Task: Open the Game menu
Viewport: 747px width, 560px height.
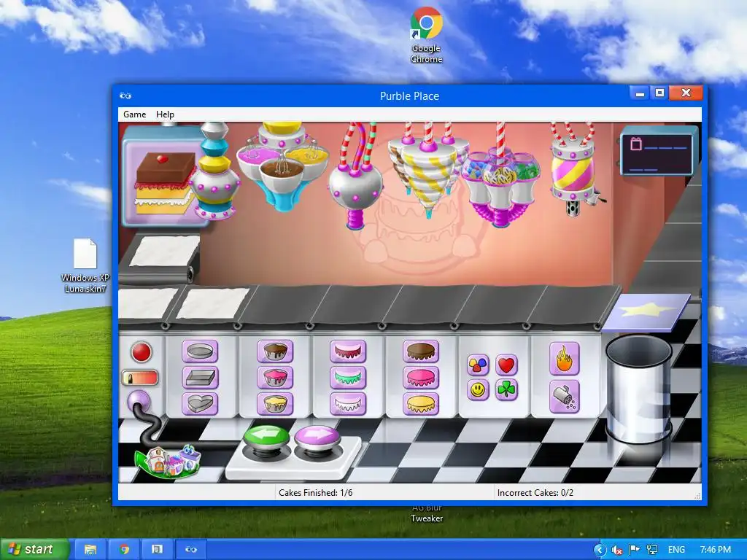Action: coord(135,114)
